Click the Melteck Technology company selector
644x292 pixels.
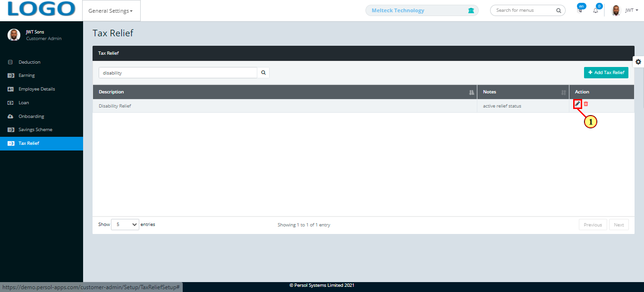coord(422,10)
